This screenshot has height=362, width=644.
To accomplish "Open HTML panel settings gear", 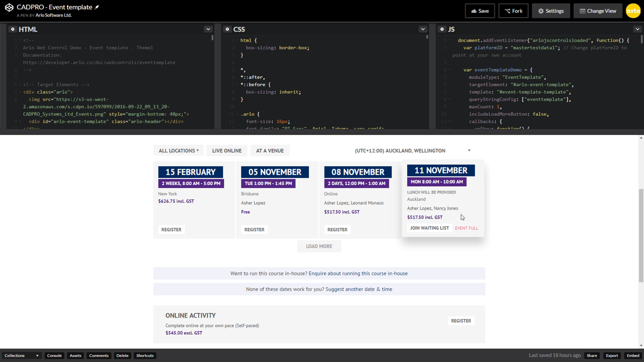I will click(x=12, y=29).
